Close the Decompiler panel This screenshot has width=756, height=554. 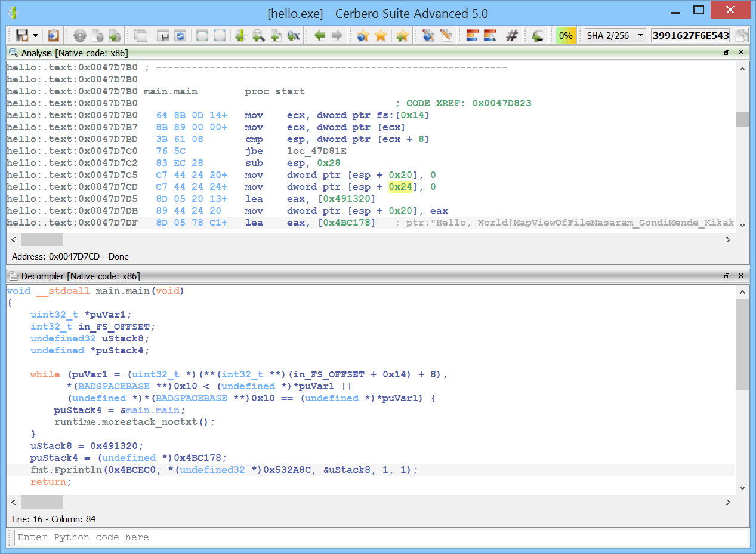tap(741, 276)
